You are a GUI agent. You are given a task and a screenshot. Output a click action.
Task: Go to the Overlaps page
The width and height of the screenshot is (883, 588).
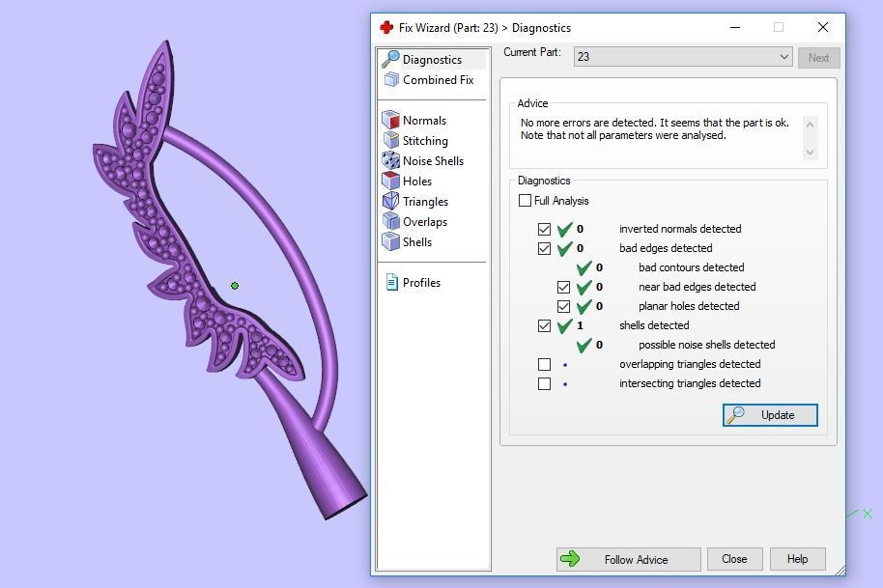point(425,222)
